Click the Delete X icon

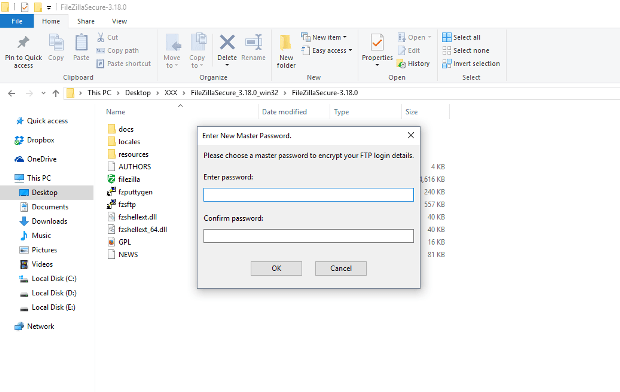227,42
